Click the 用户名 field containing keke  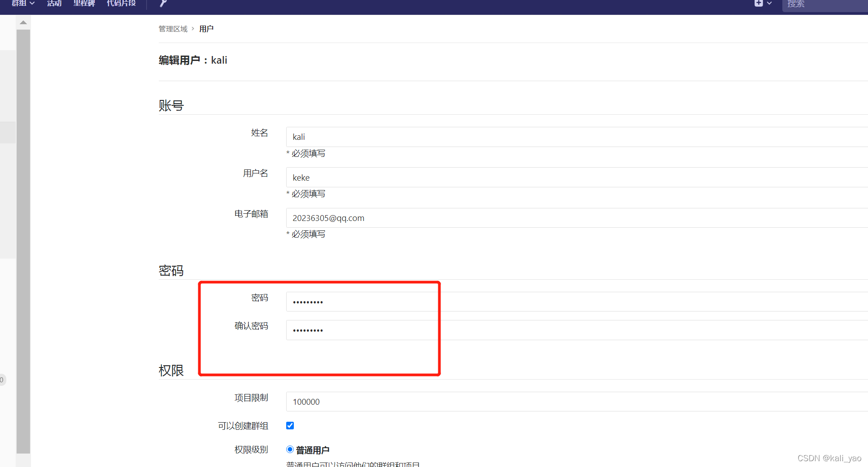coord(577,177)
